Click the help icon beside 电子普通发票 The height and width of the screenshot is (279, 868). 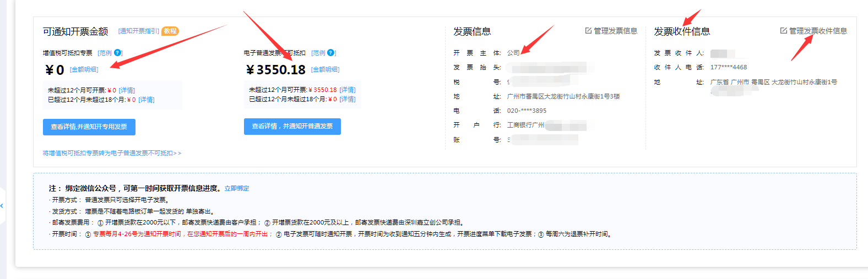pyautogui.click(x=330, y=53)
